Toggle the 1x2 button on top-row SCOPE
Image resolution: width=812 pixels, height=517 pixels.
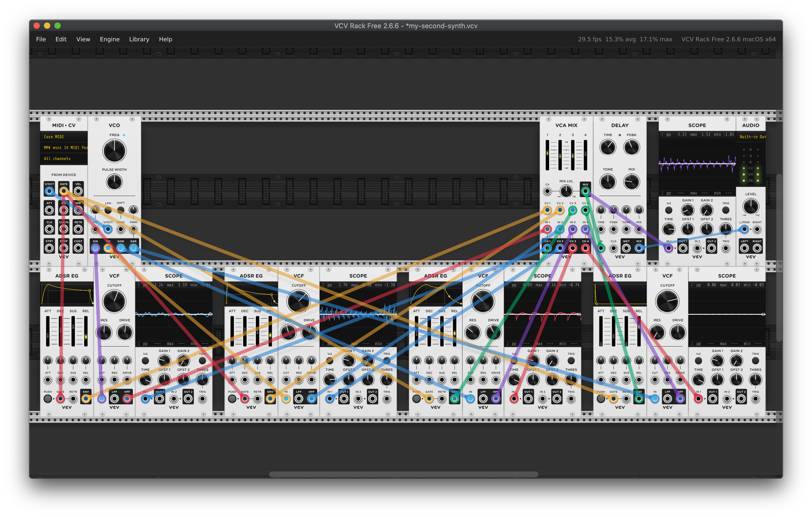668,210
